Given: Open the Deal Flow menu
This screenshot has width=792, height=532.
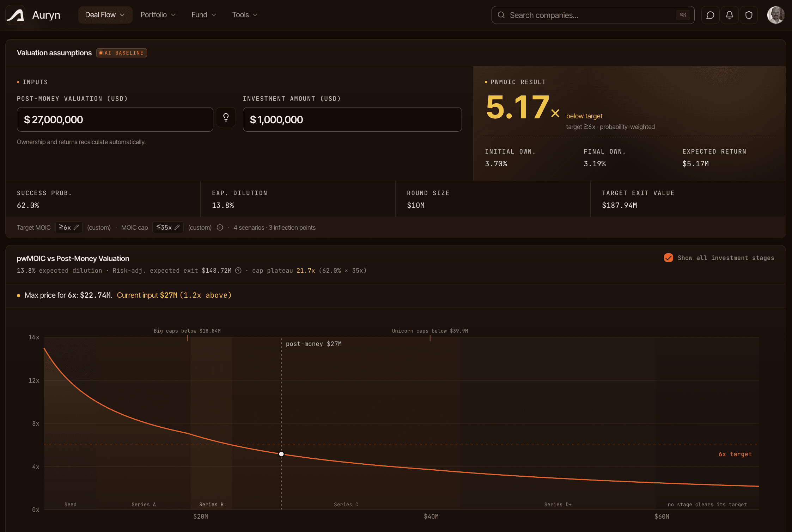Looking at the screenshot, I should [x=105, y=15].
